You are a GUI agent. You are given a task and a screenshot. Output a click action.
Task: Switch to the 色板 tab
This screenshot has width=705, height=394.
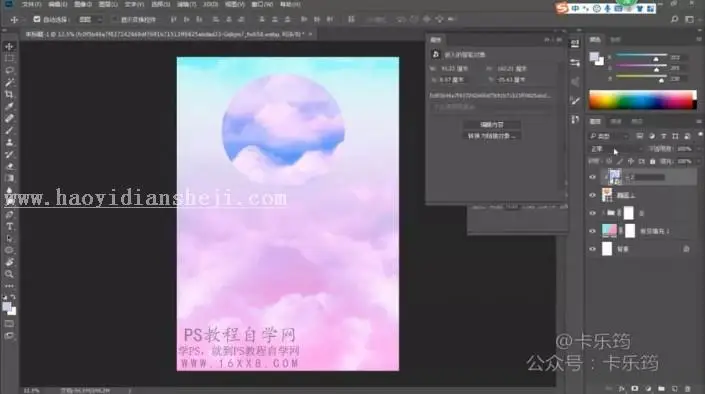click(615, 40)
